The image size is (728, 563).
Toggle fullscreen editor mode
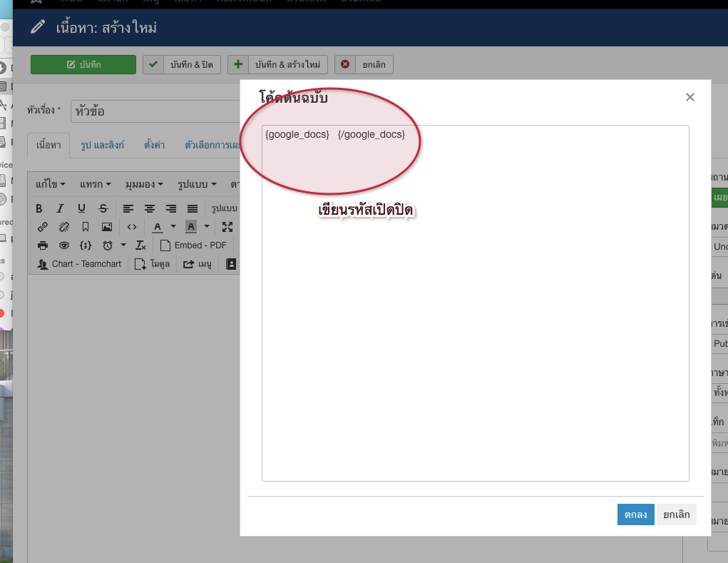click(227, 227)
